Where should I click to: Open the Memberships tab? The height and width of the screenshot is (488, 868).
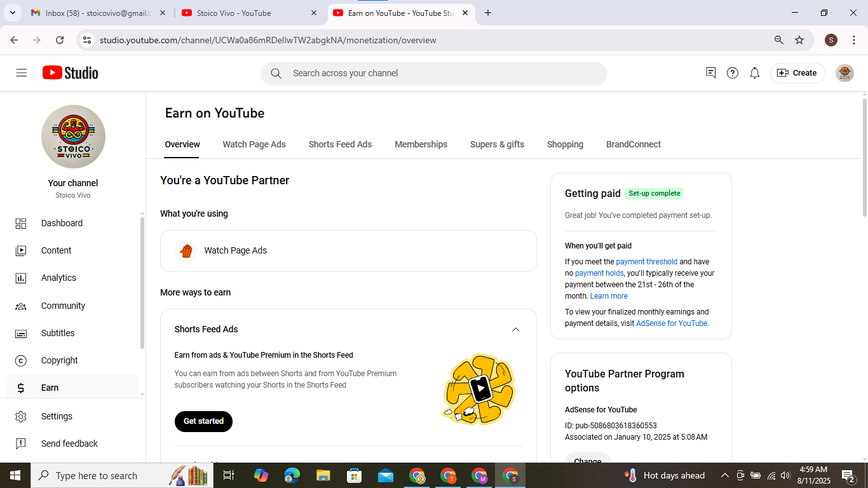click(421, 144)
